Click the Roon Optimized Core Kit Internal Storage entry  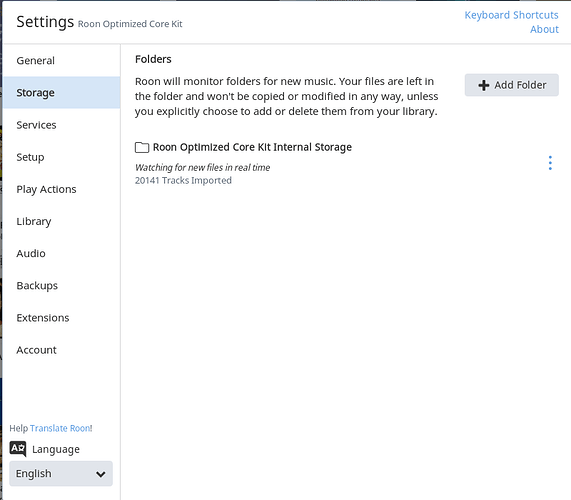pyautogui.click(x=252, y=147)
